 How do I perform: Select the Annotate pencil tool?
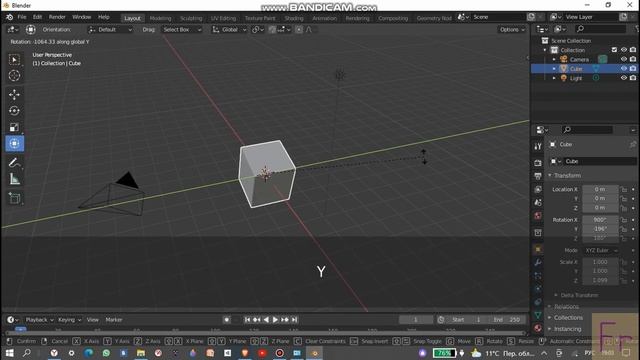(x=14, y=163)
